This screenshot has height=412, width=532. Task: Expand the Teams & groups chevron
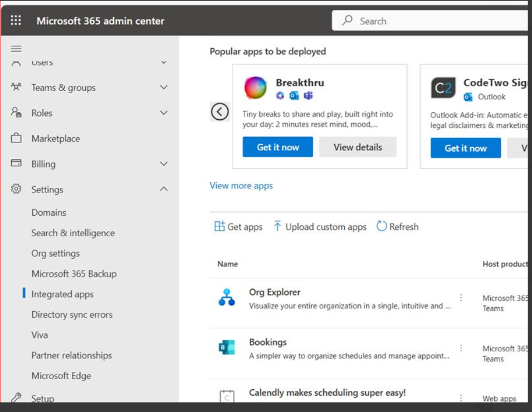coord(164,88)
